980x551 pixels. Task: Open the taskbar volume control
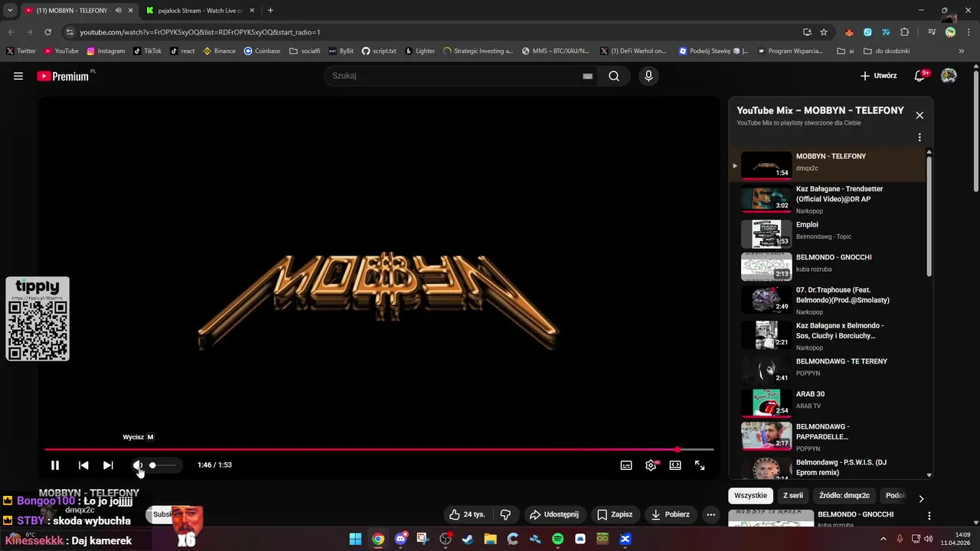[x=928, y=539]
